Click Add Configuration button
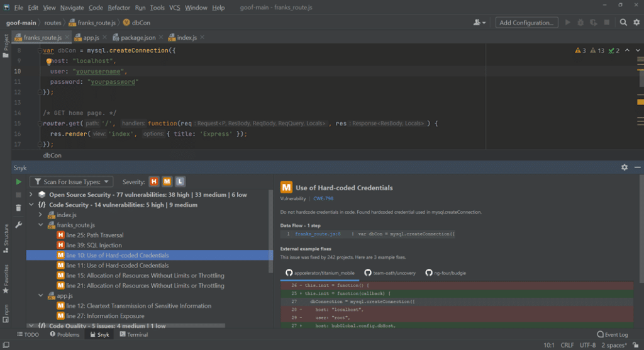Viewport: 644px width, 350px height. (x=526, y=23)
